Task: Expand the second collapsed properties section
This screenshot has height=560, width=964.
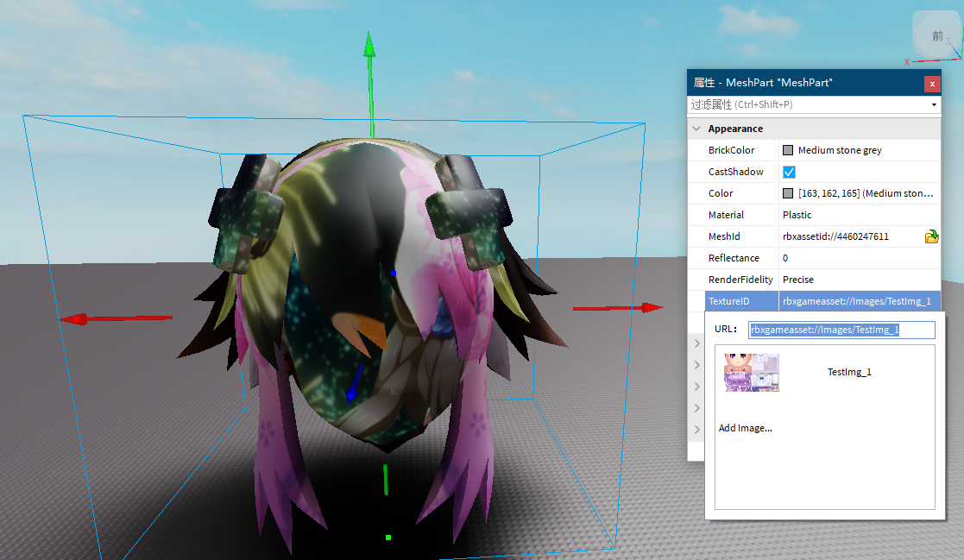Action: (x=697, y=364)
